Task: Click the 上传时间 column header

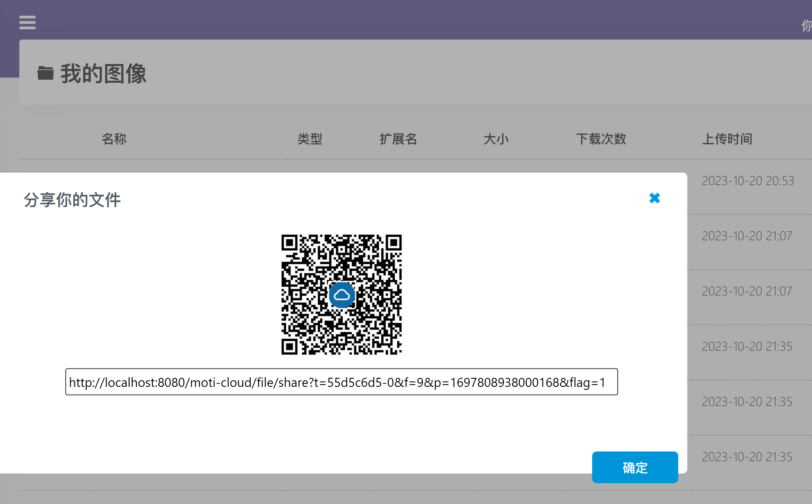Action: [727, 139]
